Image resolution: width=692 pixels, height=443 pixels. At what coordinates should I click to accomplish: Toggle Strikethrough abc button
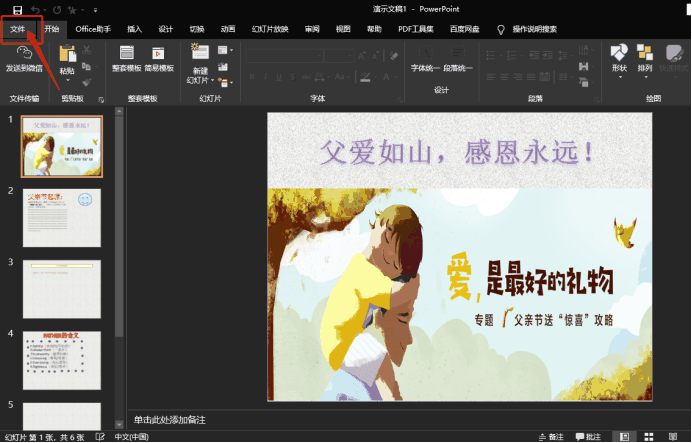[x=306, y=77]
